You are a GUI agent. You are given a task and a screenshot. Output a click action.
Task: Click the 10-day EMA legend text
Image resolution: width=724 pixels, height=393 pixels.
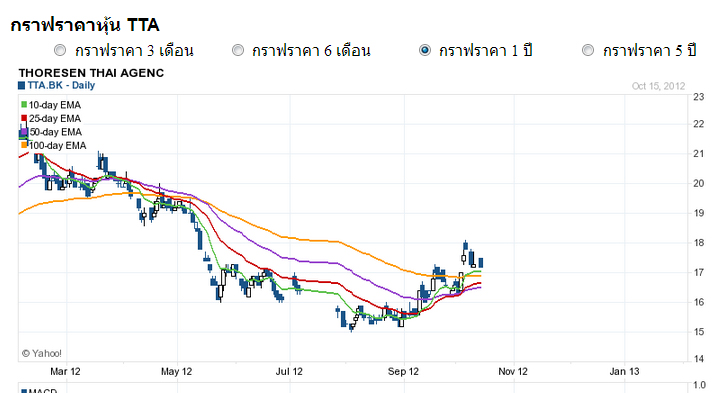click(54, 105)
